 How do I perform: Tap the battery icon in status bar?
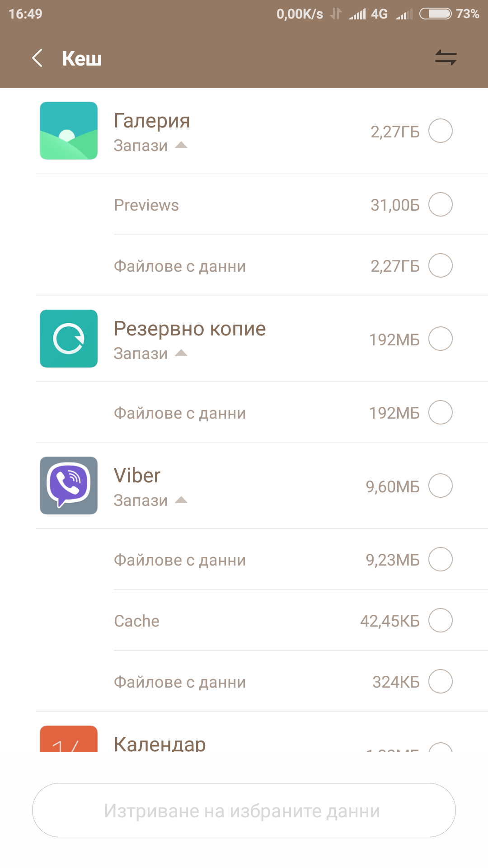(x=435, y=14)
